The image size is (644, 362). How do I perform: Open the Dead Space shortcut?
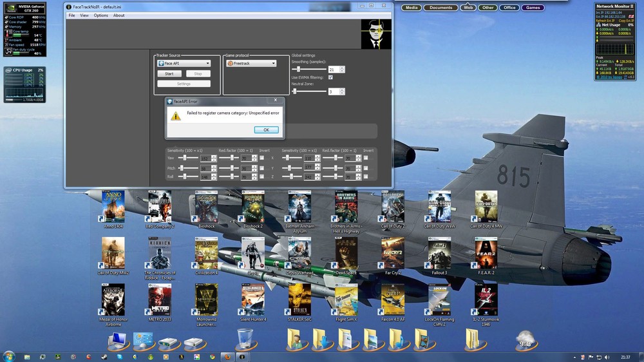[346, 256]
